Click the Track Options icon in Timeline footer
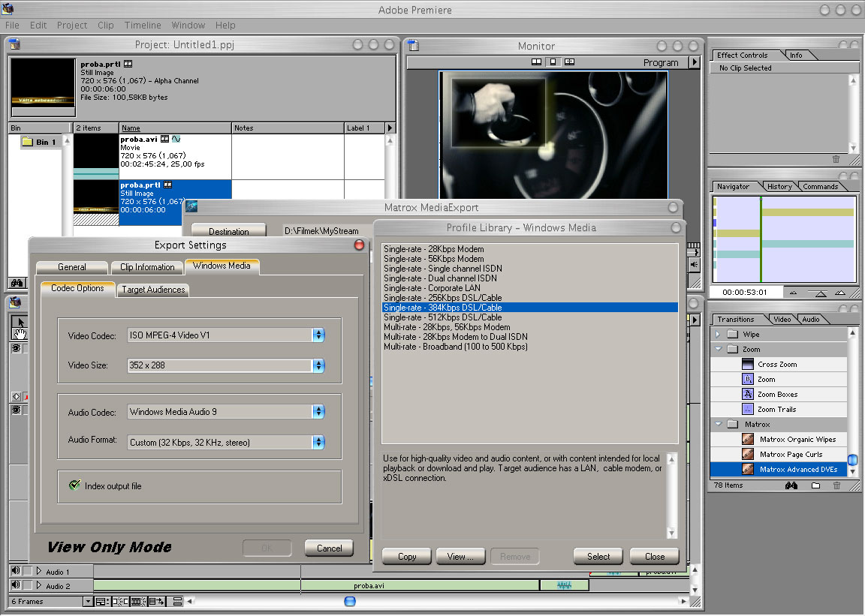The height and width of the screenshot is (616, 865). coord(102,601)
